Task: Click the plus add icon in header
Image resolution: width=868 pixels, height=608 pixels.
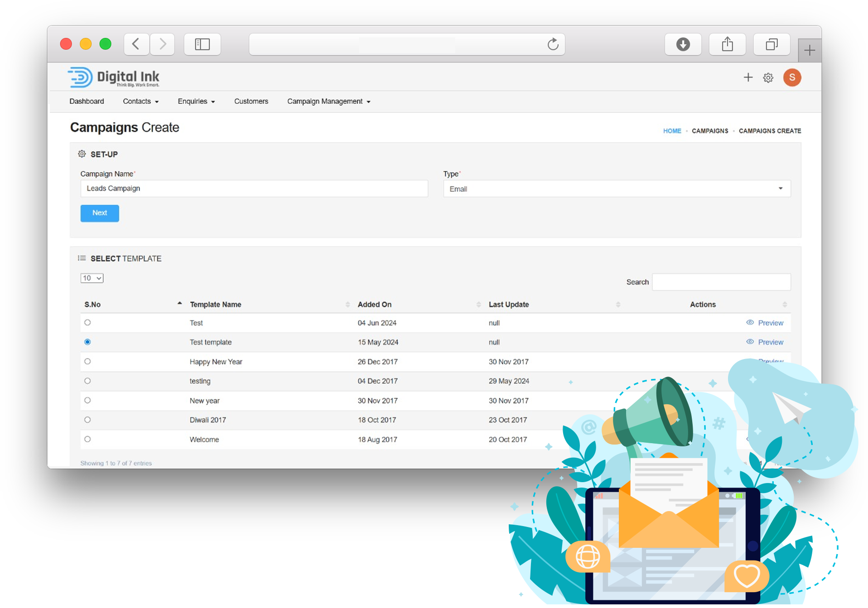Action: coord(748,77)
